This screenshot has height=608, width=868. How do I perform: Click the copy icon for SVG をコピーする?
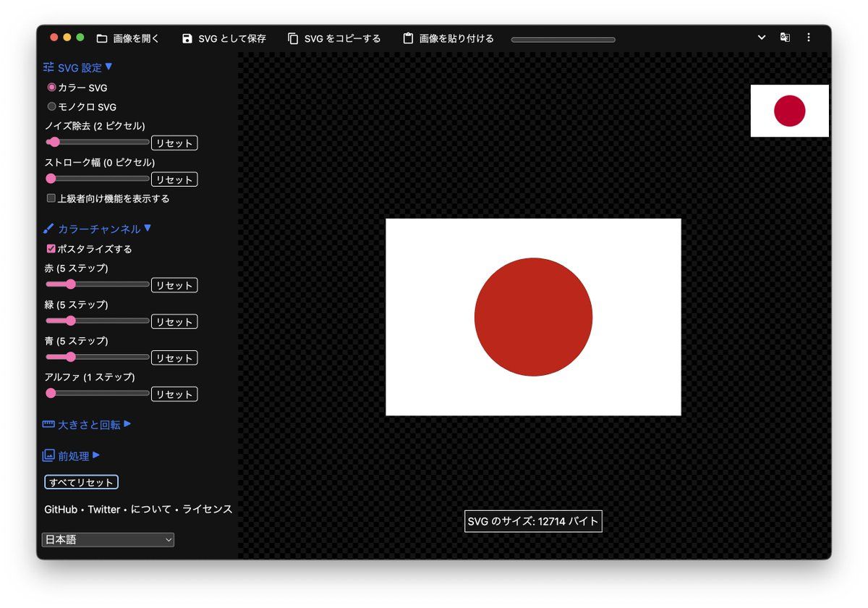(293, 38)
